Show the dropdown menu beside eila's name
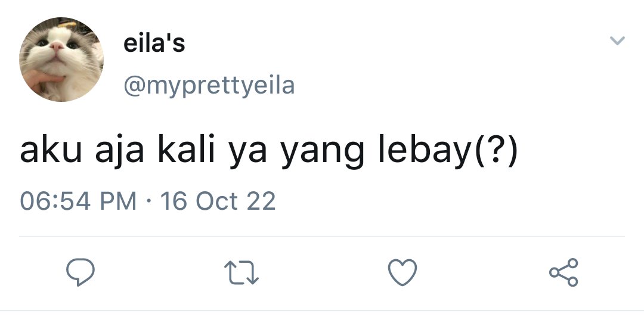The height and width of the screenshot is (320, 644). (617, 40)
